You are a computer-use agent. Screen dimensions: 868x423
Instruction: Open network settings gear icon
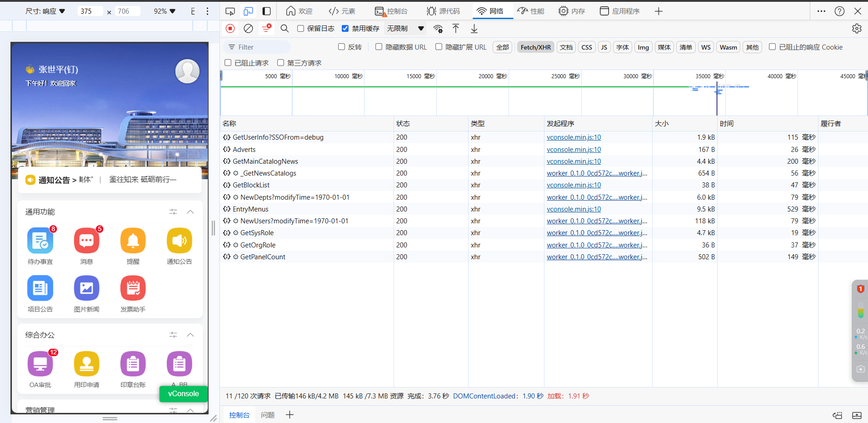[x=857, y=29]
